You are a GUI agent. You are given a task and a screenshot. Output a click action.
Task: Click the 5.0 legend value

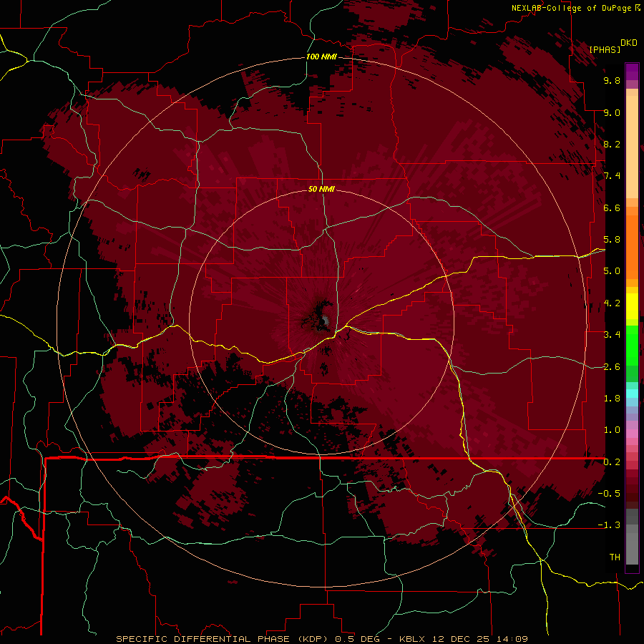click(612, 271)
